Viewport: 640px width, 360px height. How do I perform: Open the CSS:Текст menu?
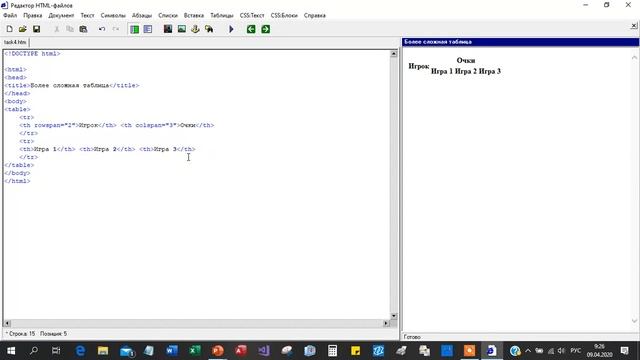[x=252, y=15]
